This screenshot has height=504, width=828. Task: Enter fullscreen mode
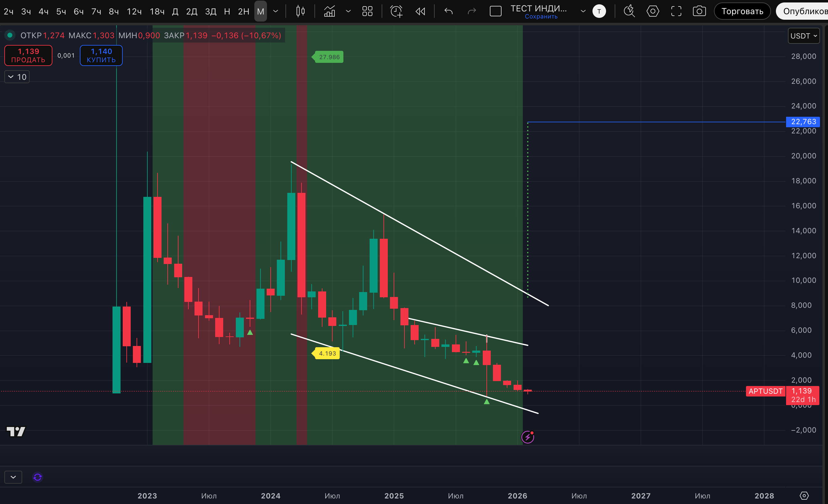coord(676,11)
